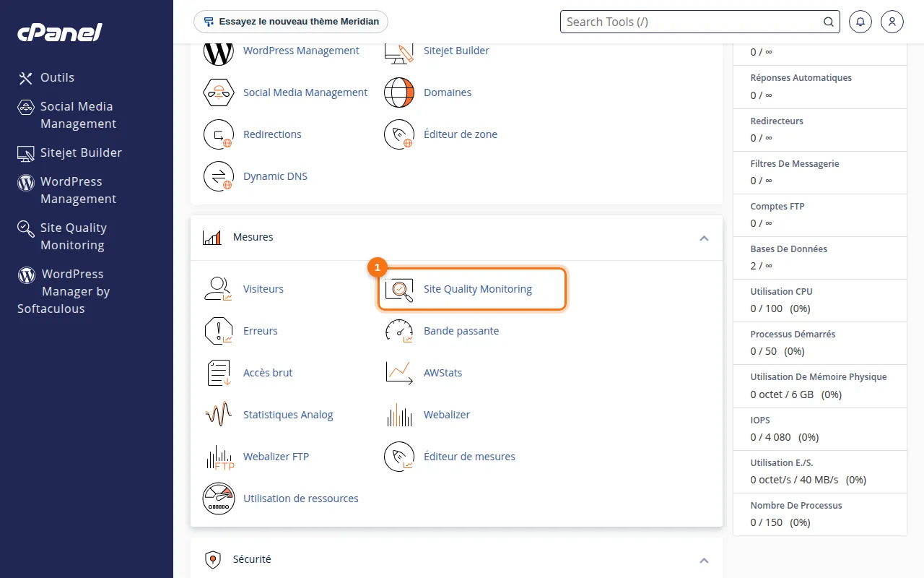Open the user account icon

click(x=892, y=22)
